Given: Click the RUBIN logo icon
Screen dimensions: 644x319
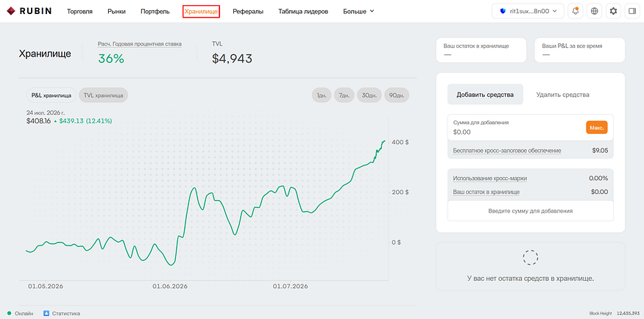Looking at the screenshot, I should click(x=11, y=12).
